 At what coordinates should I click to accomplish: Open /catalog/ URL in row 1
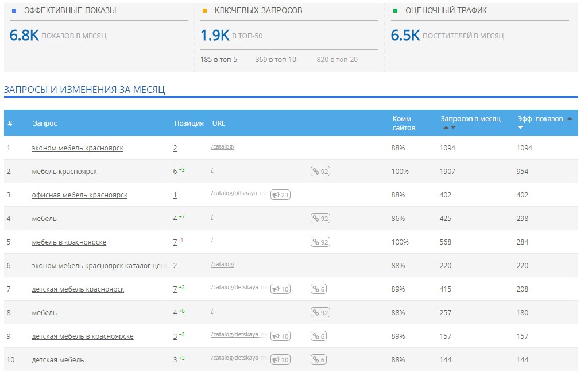223,146
